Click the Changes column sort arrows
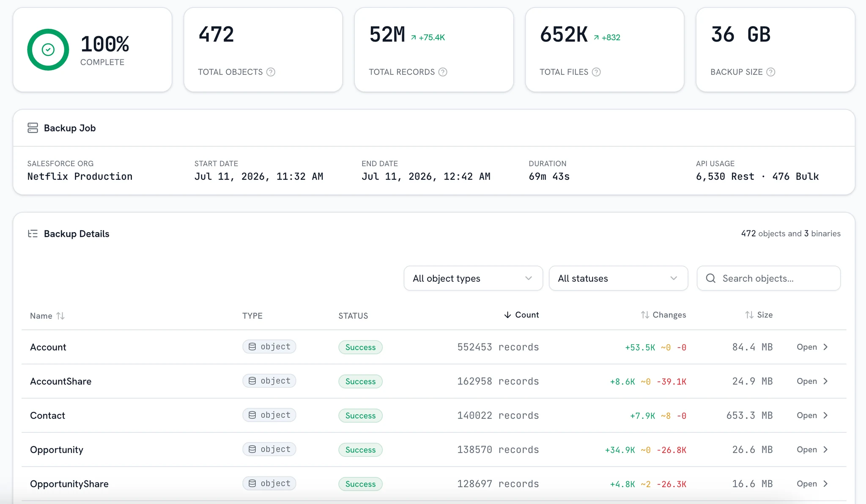Screen dimensions: 866x504 coord(645,315)
